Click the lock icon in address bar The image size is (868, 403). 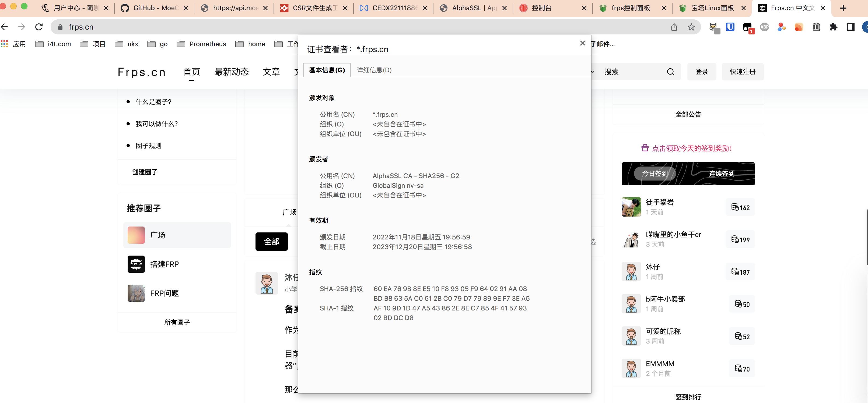[x=60, y=27]
